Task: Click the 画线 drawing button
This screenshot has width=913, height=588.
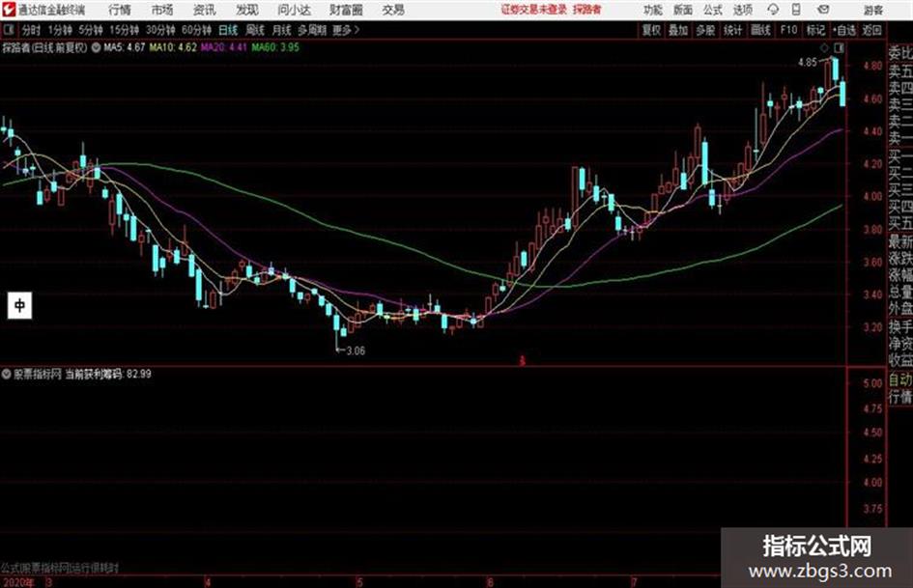Action: (x=760, y=30)
